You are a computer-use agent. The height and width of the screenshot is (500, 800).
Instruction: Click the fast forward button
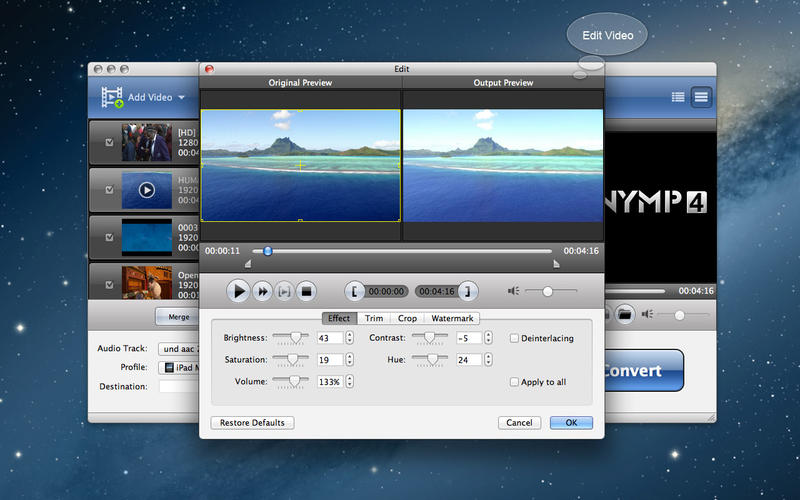pos(262,291)
